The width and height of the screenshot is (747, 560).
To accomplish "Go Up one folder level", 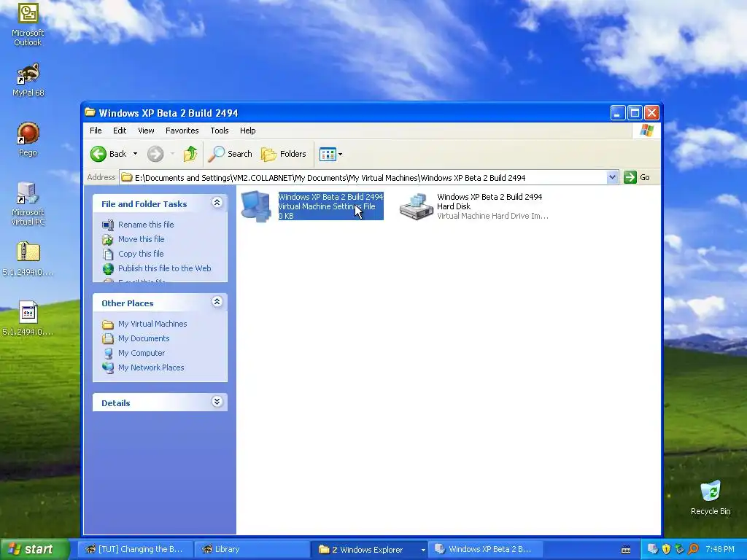I will point(190,154).
